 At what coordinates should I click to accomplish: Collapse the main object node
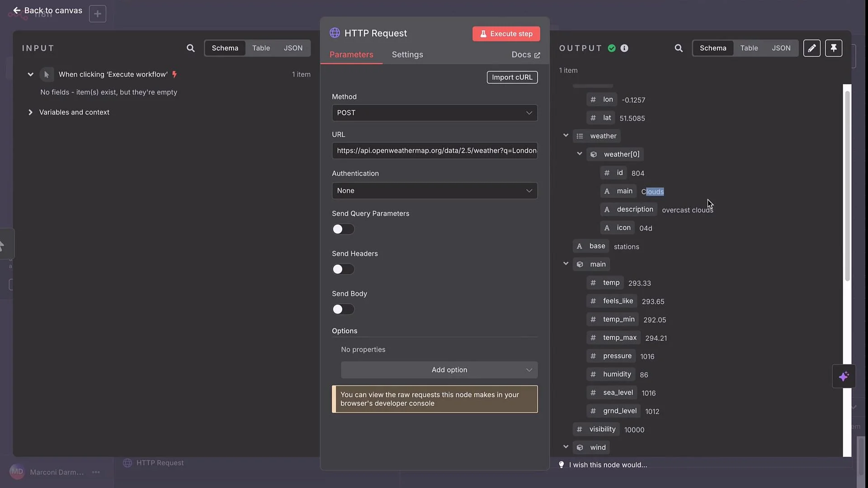click(x=566, y=263)
